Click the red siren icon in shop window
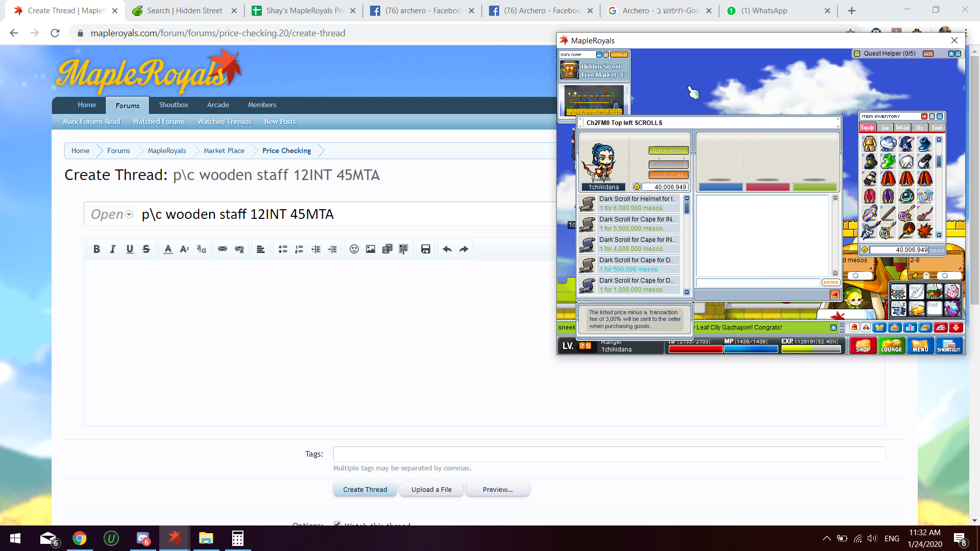This screenshot has width=980, height=551. pos(835,294)
